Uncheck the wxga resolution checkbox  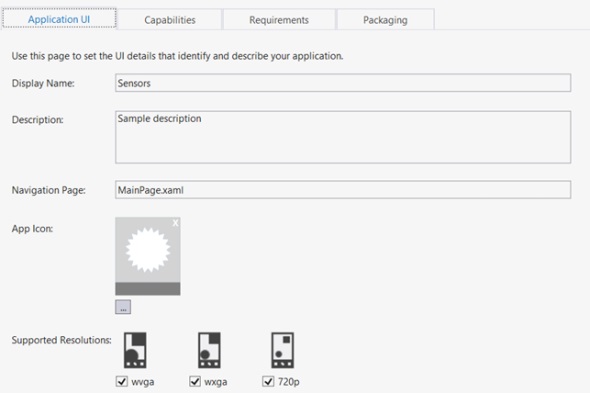(195, 381)
